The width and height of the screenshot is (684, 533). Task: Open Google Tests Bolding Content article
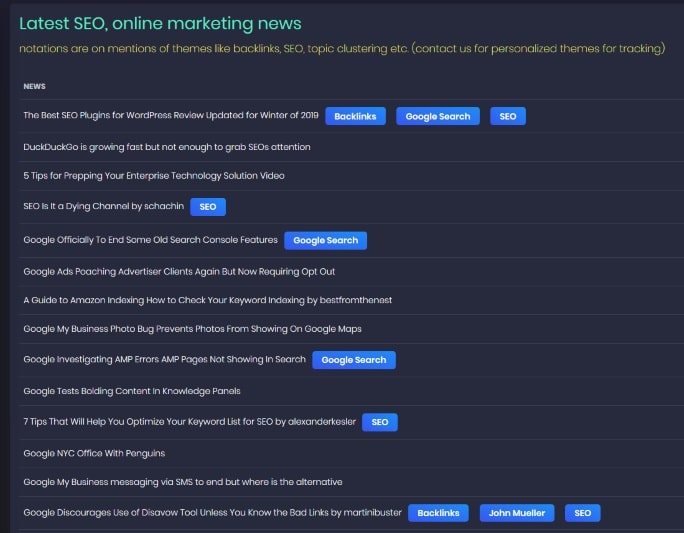click(x=132, y=391)
